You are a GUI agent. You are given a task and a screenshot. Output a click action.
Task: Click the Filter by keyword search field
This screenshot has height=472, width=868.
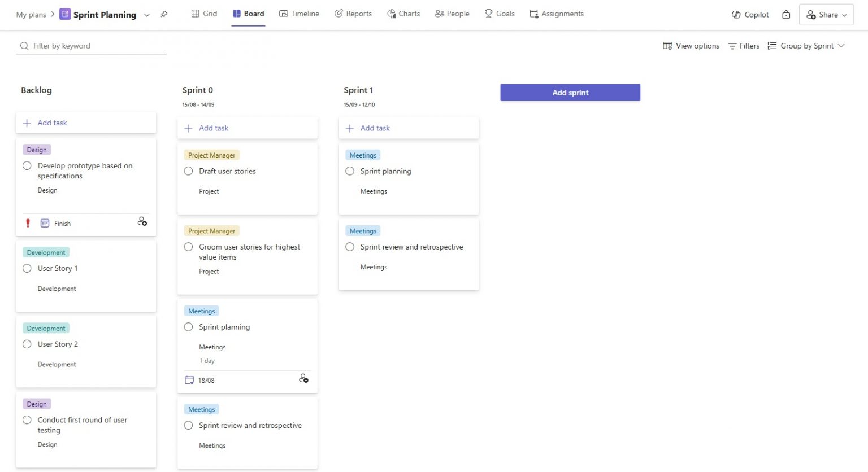[90, 46]
